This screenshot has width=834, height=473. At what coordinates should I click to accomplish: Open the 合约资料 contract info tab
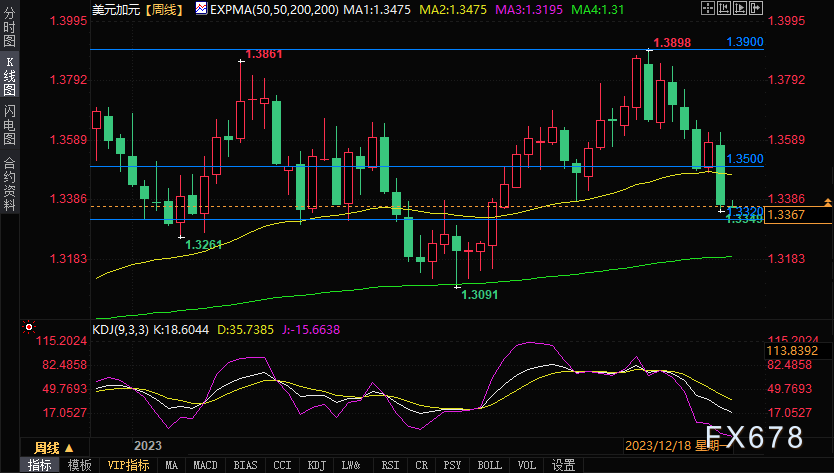click(x=9, y=184)
